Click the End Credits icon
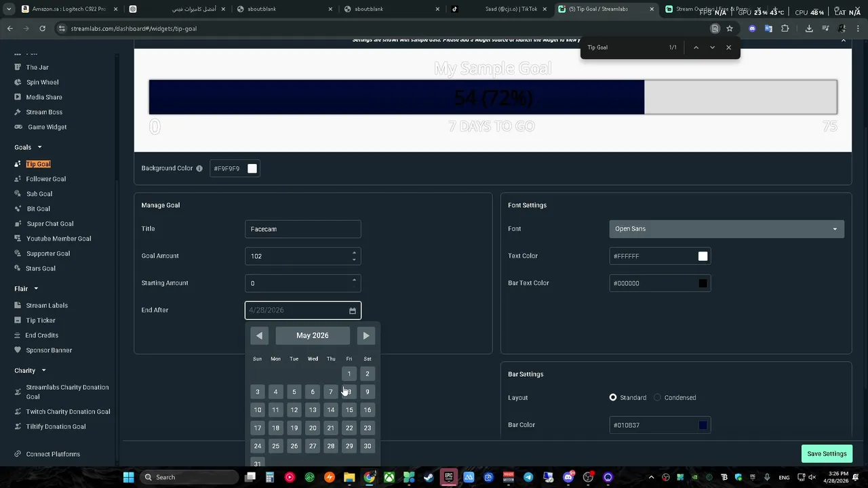Viewport: 868px width, 488px height. point(18,335)
